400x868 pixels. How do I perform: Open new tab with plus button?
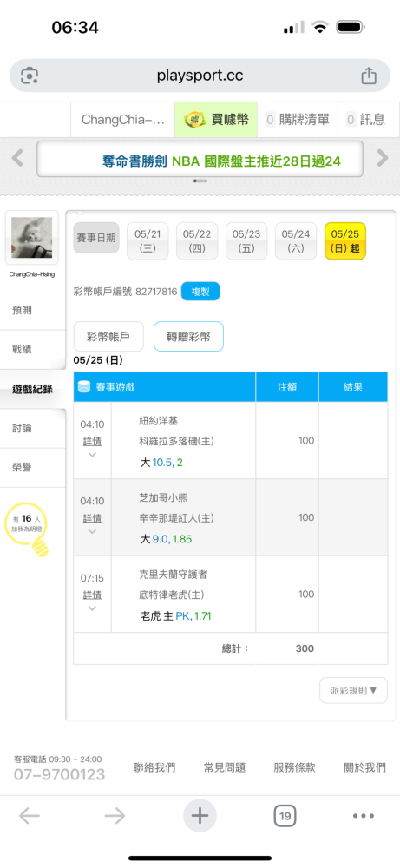[200, 815]
